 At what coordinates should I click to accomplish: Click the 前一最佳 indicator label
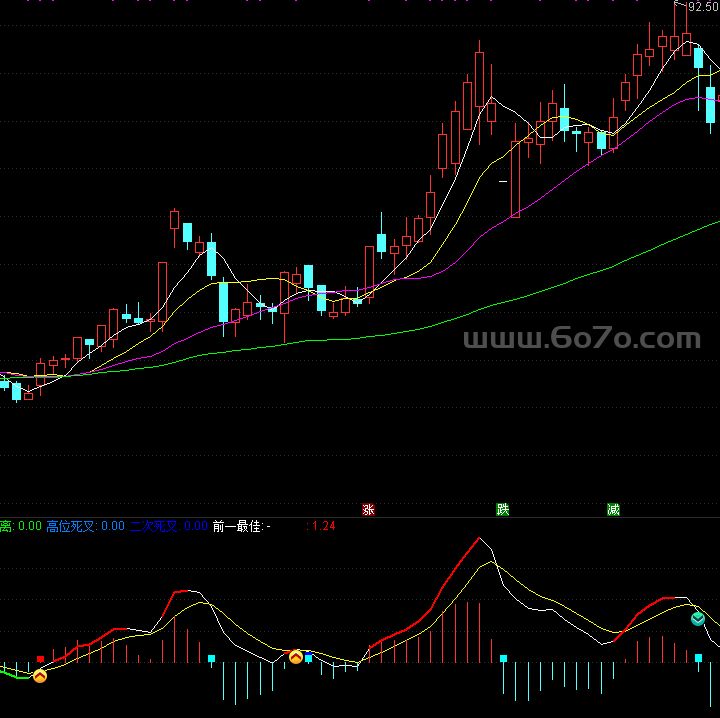tap(237, 526)
